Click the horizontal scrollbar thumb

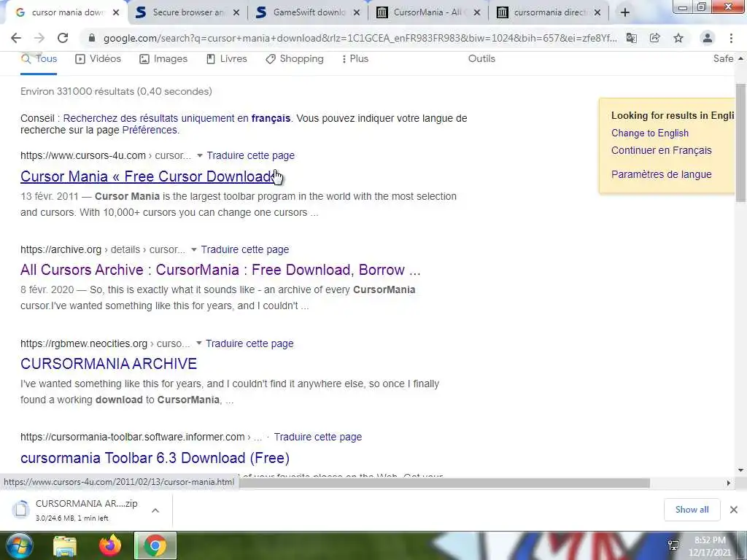tap(444, 483)
